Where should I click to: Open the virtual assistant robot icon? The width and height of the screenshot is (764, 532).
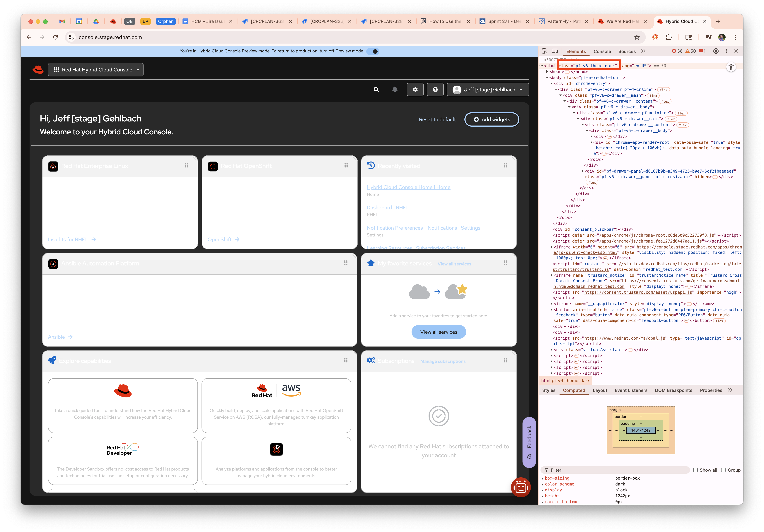520,488
